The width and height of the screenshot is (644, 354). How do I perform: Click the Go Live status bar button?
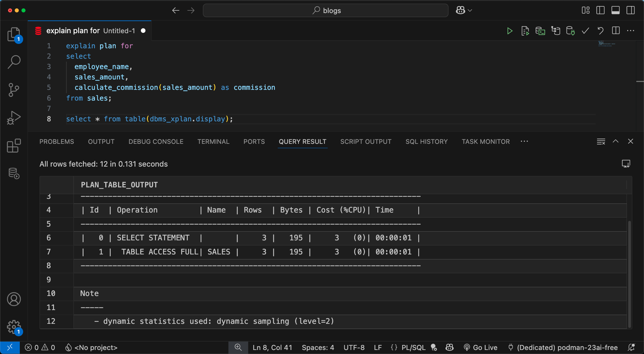[x=480, y=347]
